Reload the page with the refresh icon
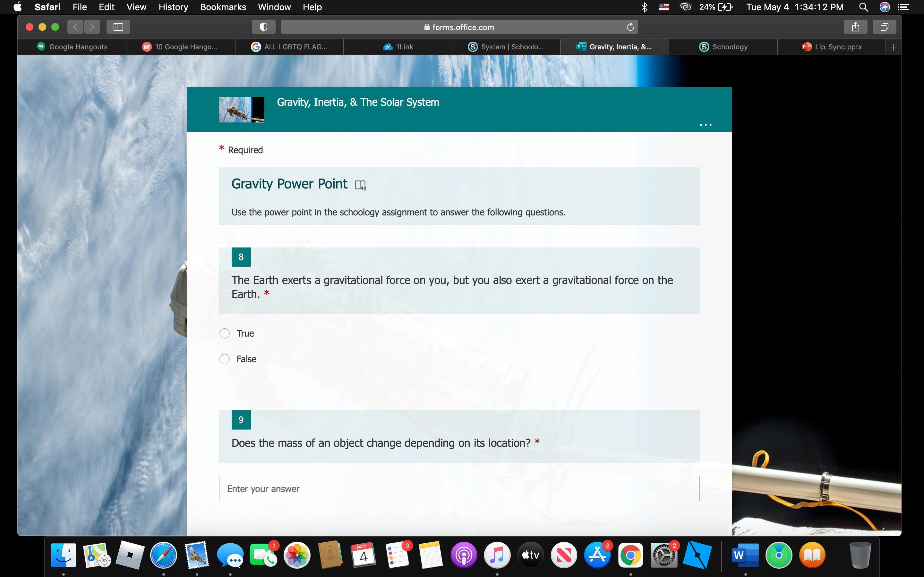Viewport: 924px width, 577px height. 630,27
